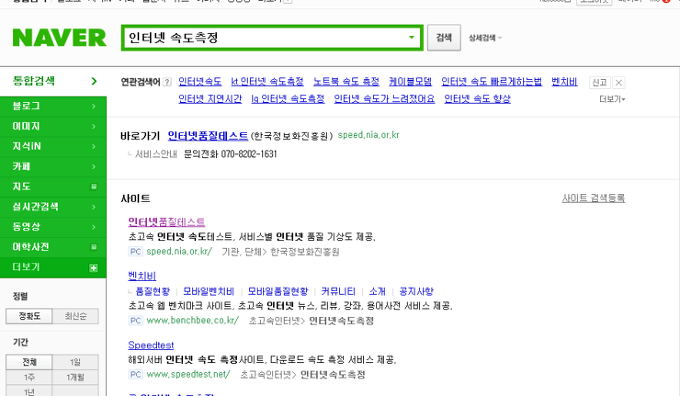Open the 품질현황 sub-link
680x396 pixels.
pos(153,291)
